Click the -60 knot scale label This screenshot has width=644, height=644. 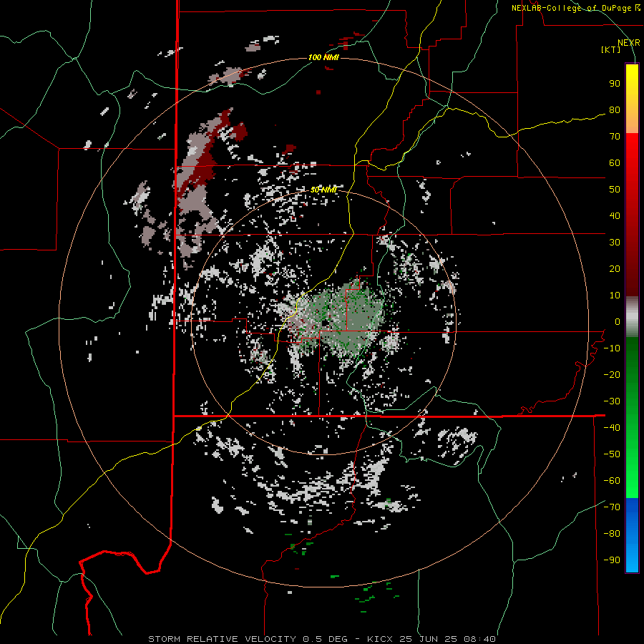pyautogui.click(x=612, y=481)
